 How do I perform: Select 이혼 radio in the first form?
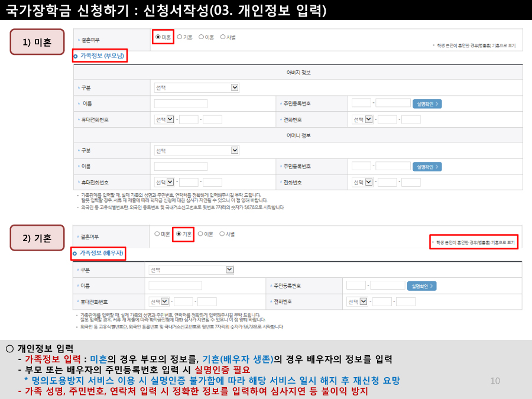tap(201, 37)
